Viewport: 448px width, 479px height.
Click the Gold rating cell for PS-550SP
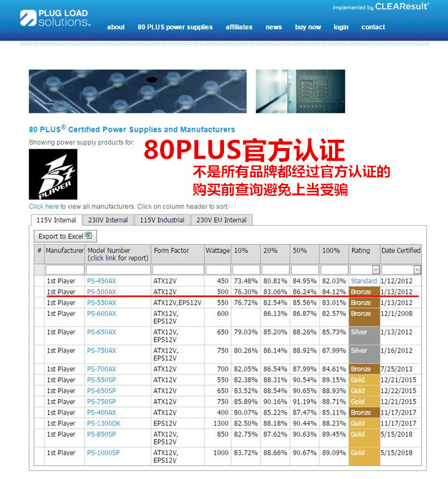(x=364, y=380)
